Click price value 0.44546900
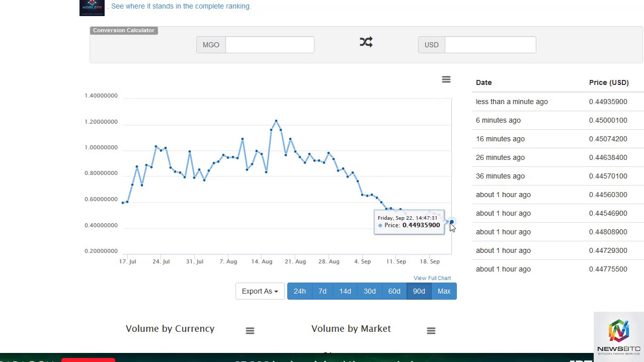Image resolution: width=644 pixels, height=362 pixels. tap(608, 213)
